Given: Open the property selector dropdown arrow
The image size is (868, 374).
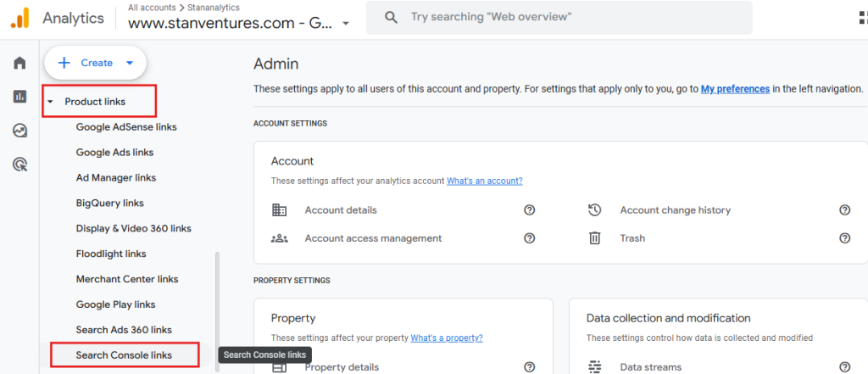Looking at the screenshot, I should tap(346, 25).
